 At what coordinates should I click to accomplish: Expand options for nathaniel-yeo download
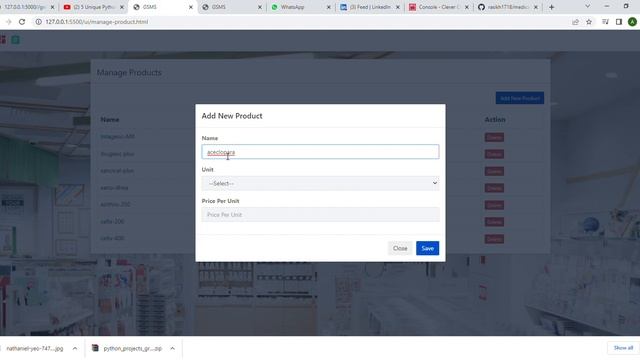click(75, 348)
